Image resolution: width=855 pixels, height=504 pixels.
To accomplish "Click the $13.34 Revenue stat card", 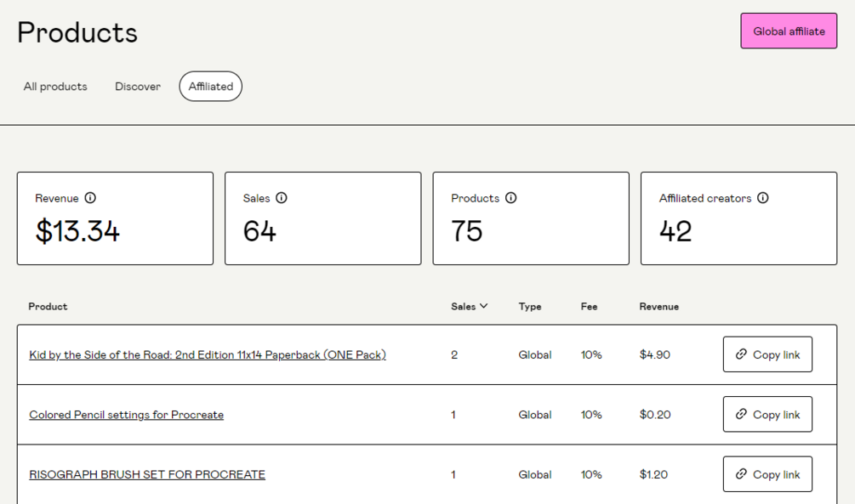I will [115, 218].
